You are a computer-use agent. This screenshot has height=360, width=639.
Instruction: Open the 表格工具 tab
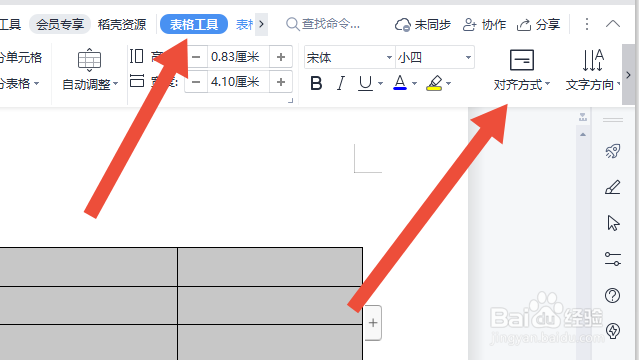coord(194,24)
